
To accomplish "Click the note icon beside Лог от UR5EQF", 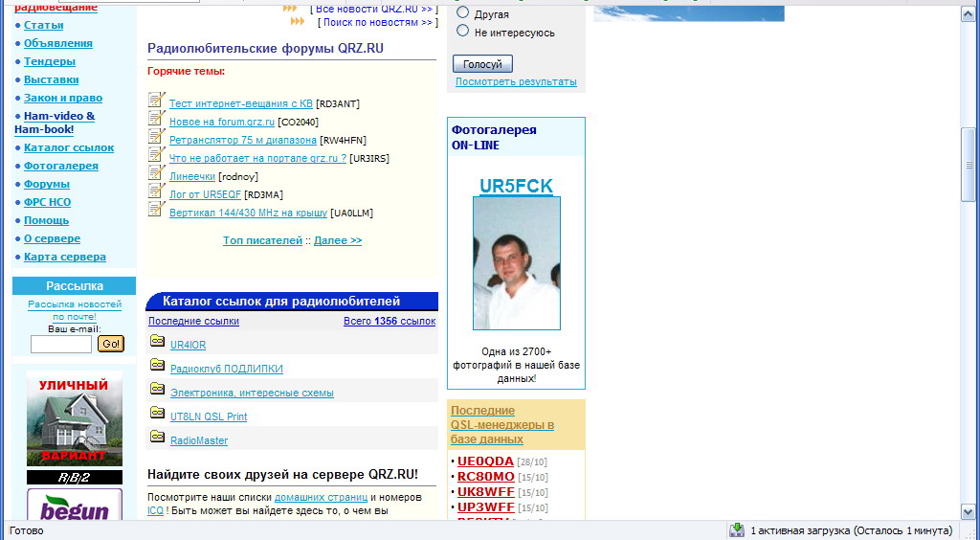I will pyautogui.click(x=157, y=191).
